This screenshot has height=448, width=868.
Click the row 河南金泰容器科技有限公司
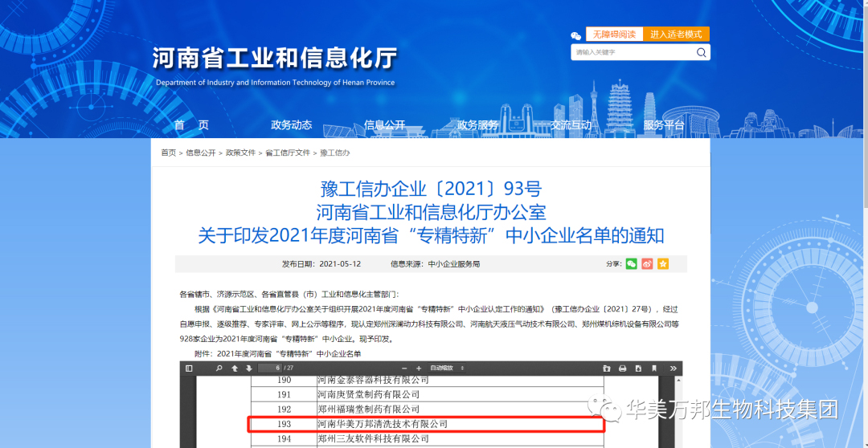(x=427, y=380)
